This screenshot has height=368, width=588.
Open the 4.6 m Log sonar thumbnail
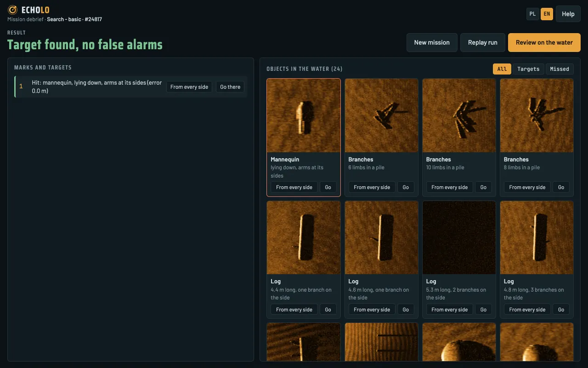(381, 237)
